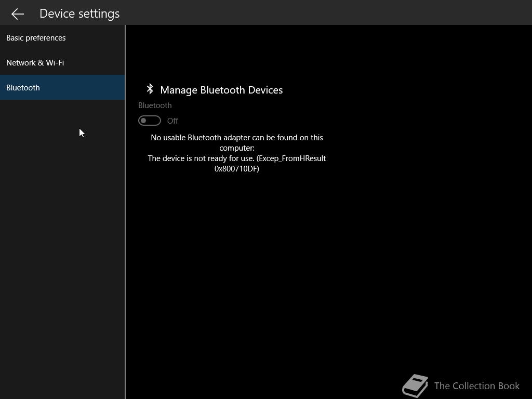Image resolution: width=532 pixels, height=399 pixels.
Task: Click the Off label next to toggle
Action: point(172,121)
